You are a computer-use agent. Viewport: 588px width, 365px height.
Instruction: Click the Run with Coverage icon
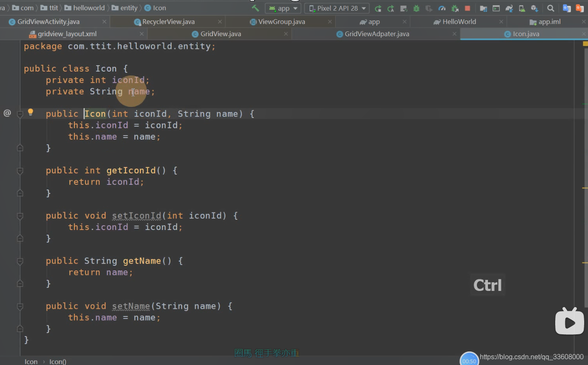(429, 8)
